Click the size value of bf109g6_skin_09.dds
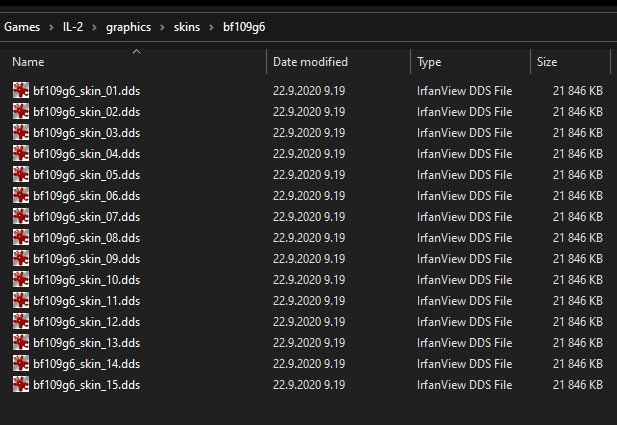617x425 pixels. (578, 259)
